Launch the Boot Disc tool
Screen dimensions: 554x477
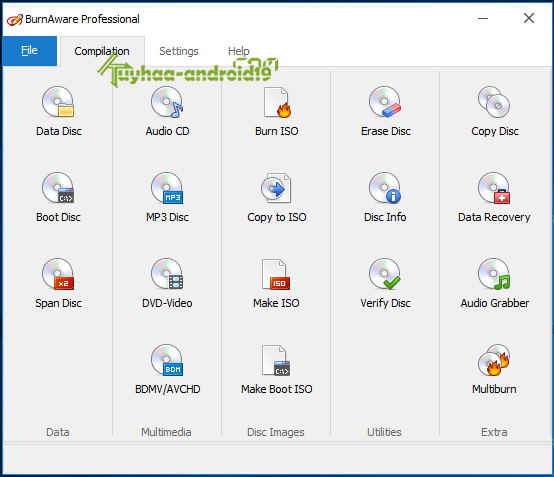click(x=58, y=198)
